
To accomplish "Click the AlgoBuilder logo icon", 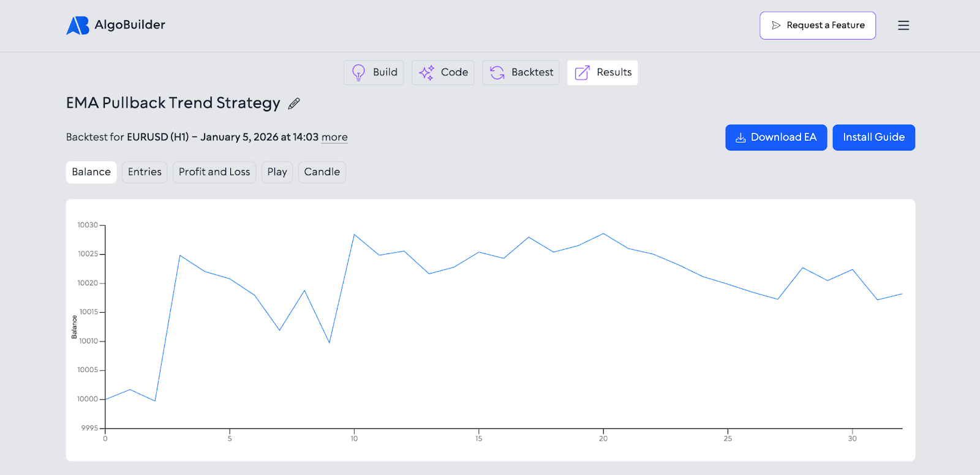I will tap(78, 25).
